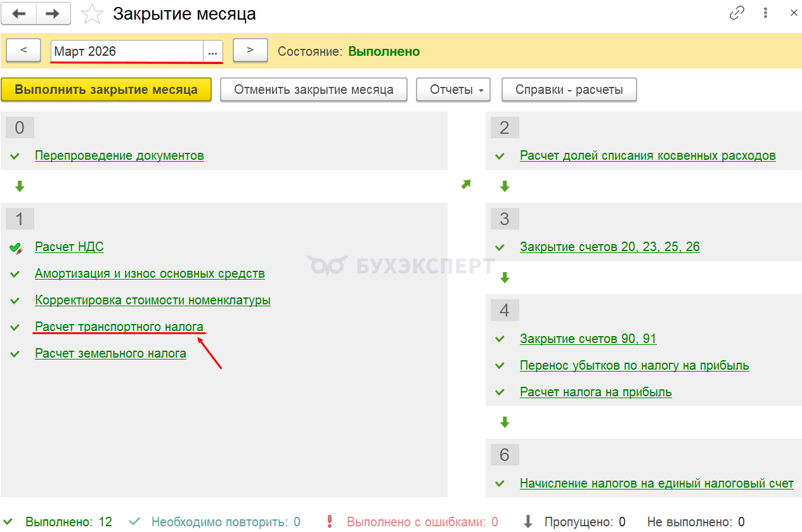
Task: Click the Состояние: Выполнено status text
Action: click(x=349, y=51)
